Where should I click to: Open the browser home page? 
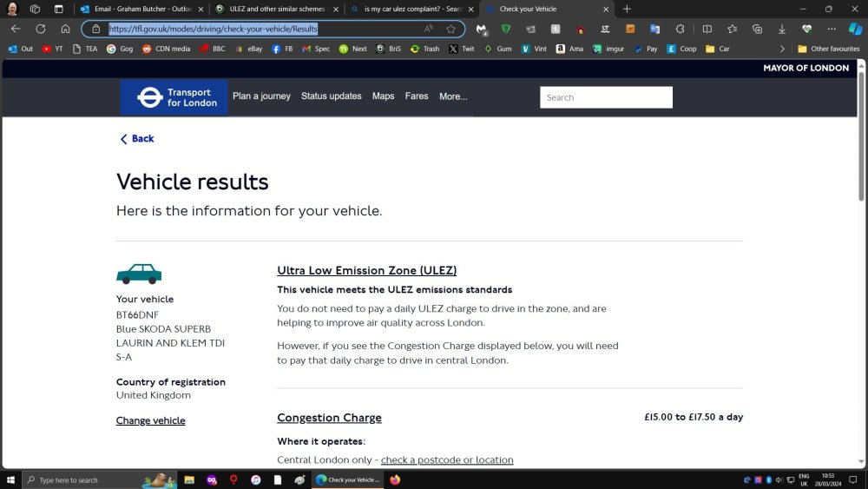pyautogui.click(x=65, y=29)
